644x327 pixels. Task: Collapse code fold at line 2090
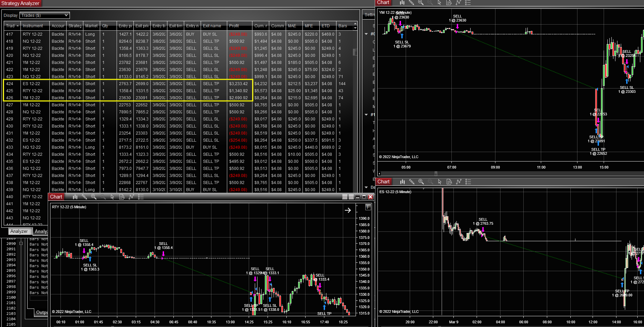[x=21, y=244]
